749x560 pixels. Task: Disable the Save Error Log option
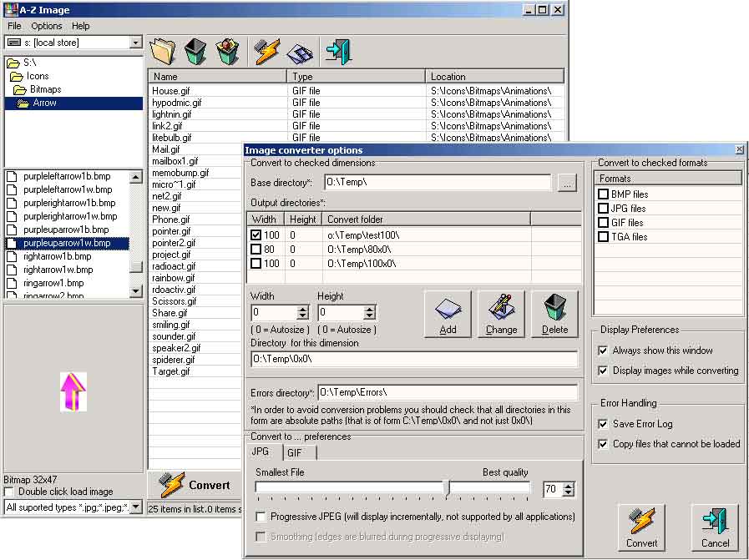click(x=604, y=424)
